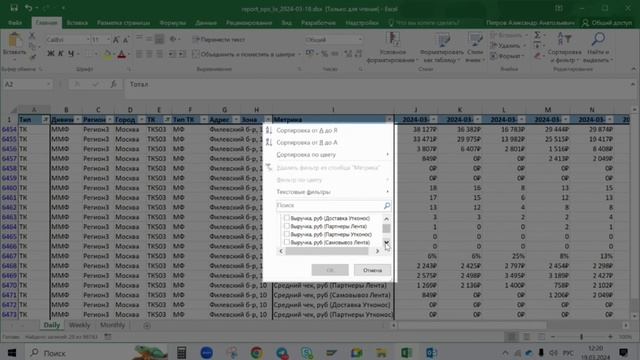Open Calculator from the taskbar
640x360 pixels.
181,353
